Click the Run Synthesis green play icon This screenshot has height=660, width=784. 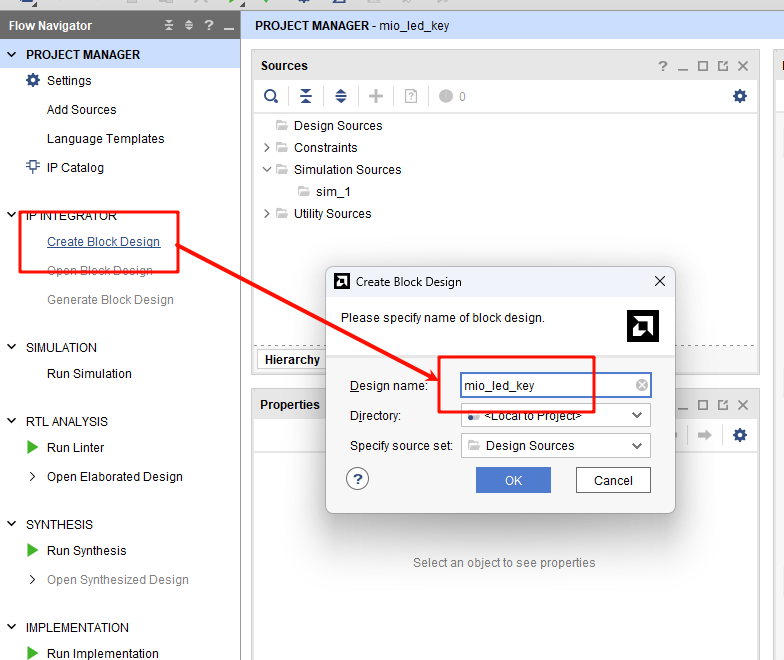pyautogui.click(x=32, y=550)
